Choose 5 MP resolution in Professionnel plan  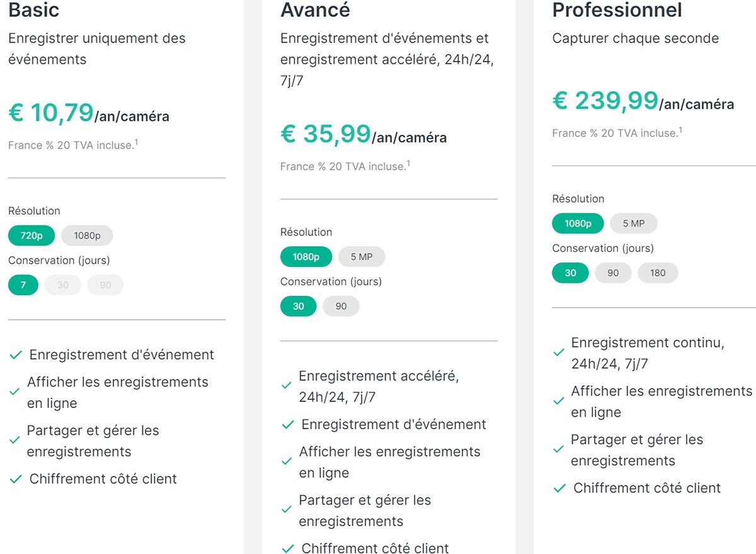point(633,223)
